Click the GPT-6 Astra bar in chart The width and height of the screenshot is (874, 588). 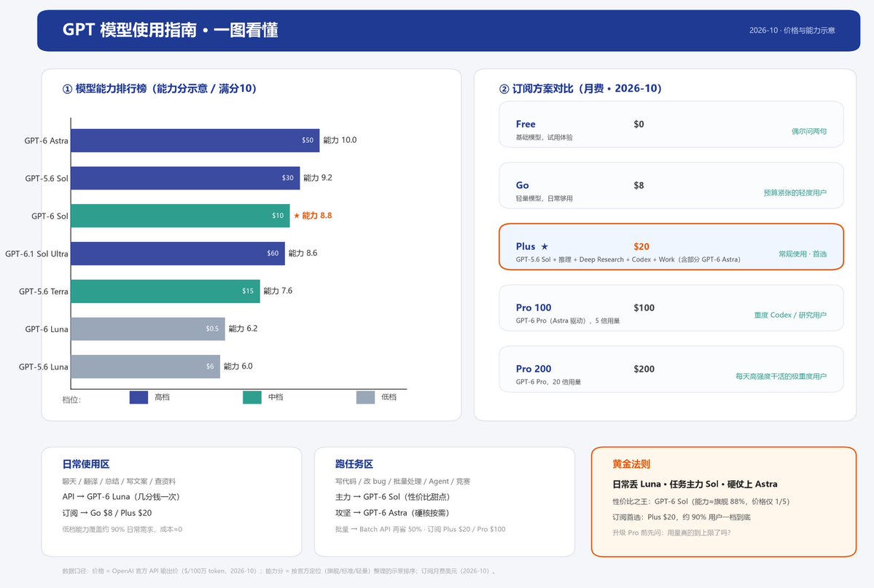(x=195, y=141)
